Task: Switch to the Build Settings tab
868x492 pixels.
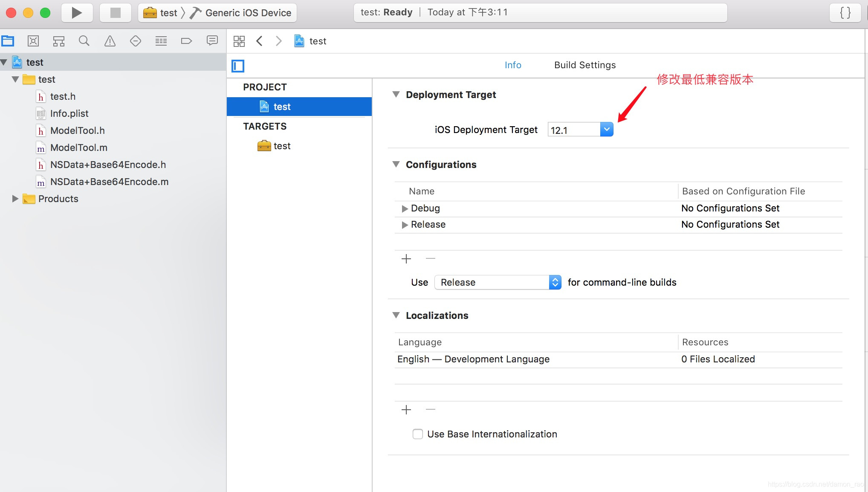Action: pyautogui.click(x=585, y=65)
